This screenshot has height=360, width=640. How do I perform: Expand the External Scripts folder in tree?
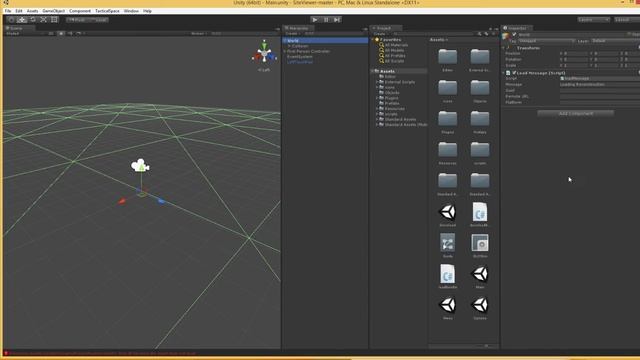coord(377,82)
